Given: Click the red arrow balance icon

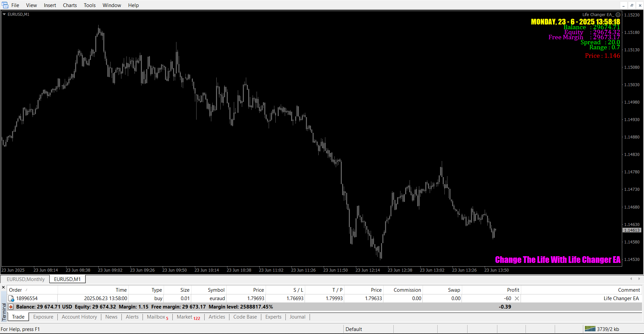Looking at the screenshot, I should [x=11, y=307].
